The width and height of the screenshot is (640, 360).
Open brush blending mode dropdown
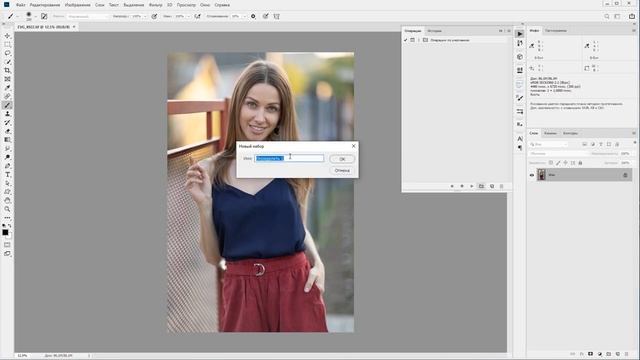tap(88, 16)
